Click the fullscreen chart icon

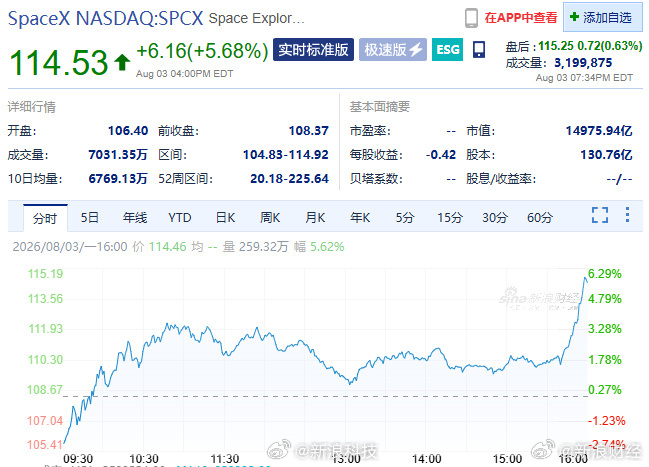(600, 215)
